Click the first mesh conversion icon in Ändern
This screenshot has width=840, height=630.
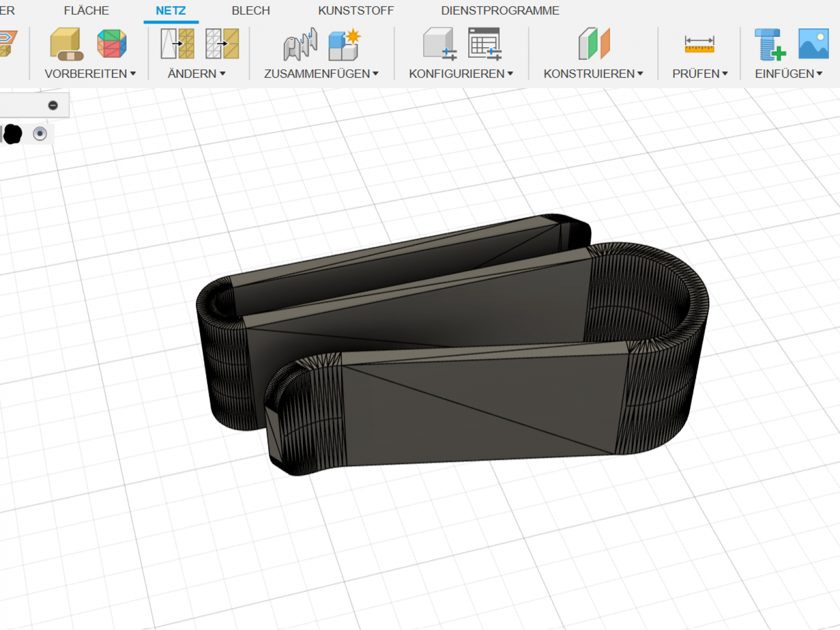[177, 44]
